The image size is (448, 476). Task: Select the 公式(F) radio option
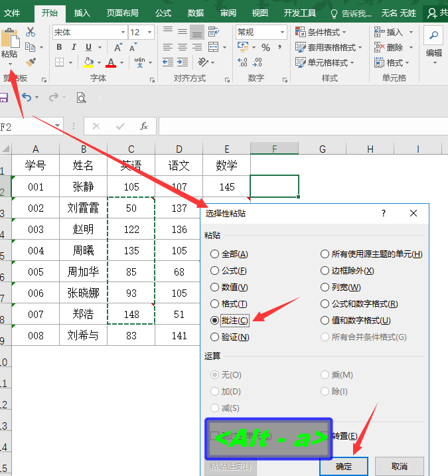point(228,270)
